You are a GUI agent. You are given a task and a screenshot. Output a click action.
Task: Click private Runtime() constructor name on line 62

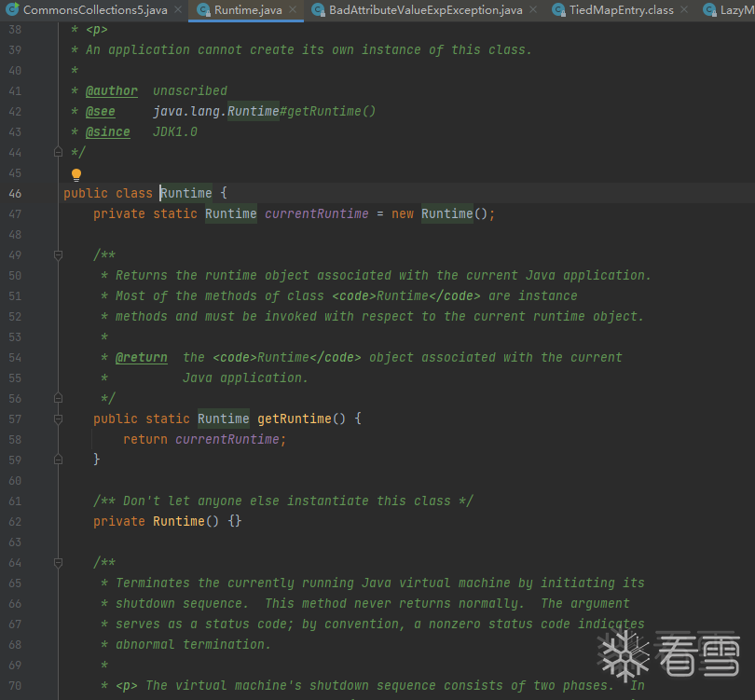click(x=179, y=521)
